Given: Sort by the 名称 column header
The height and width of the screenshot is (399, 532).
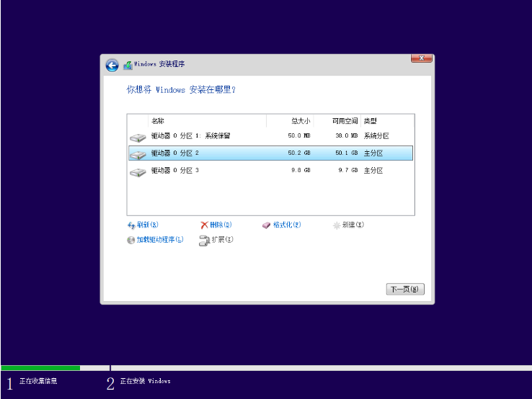Looking at the screenshot, I should coord(206,121).
